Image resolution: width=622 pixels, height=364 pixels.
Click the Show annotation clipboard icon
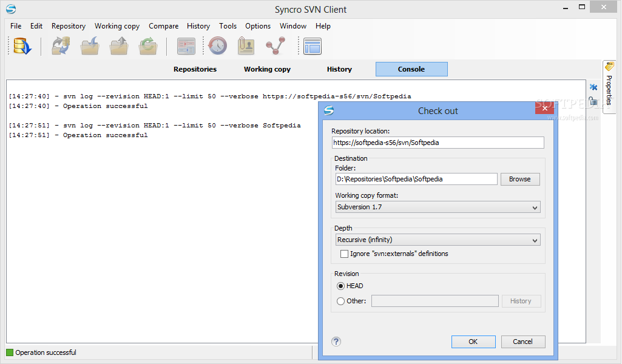click(246, 46)
